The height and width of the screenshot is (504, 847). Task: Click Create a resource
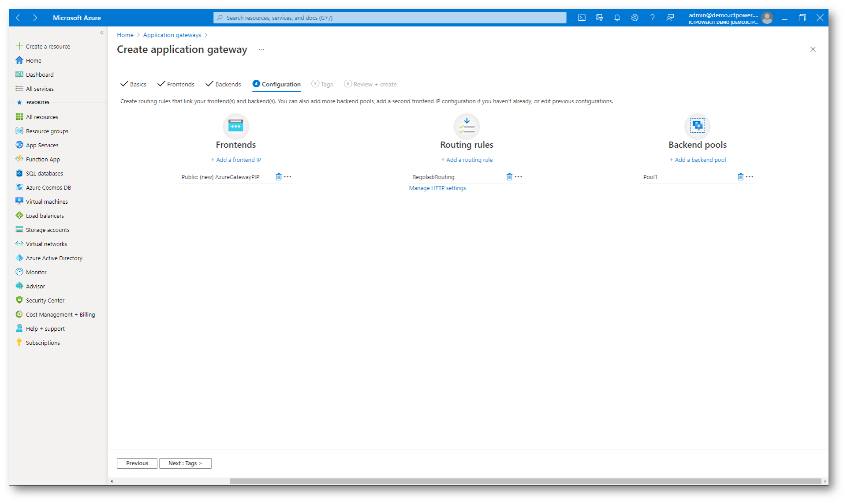[43, 46]
